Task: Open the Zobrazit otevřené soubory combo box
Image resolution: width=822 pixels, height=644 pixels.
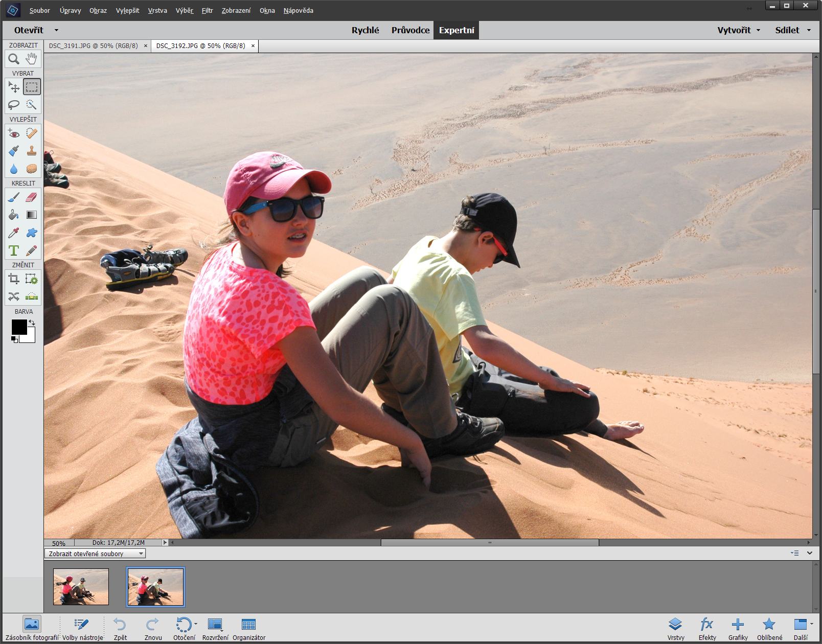Action: click(95, 554)
